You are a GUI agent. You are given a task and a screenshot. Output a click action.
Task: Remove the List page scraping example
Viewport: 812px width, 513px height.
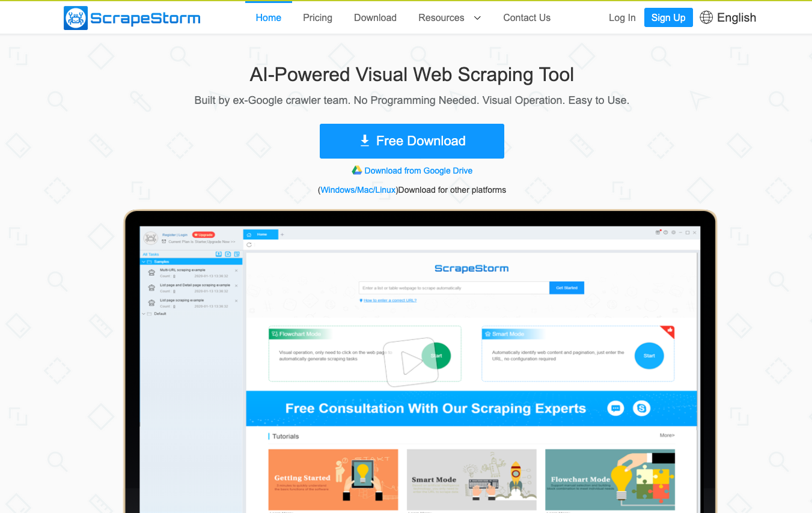(236, 300)
